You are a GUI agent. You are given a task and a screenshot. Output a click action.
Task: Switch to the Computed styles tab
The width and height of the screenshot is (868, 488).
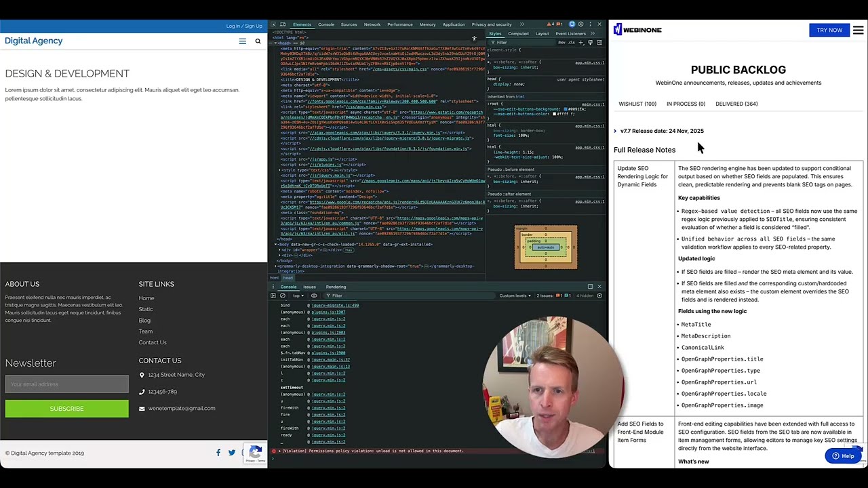[x=518, y=33]
